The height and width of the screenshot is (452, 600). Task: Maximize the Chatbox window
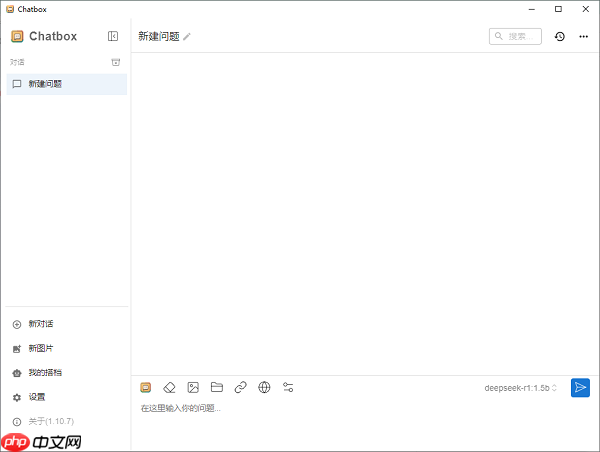(558, 9)
